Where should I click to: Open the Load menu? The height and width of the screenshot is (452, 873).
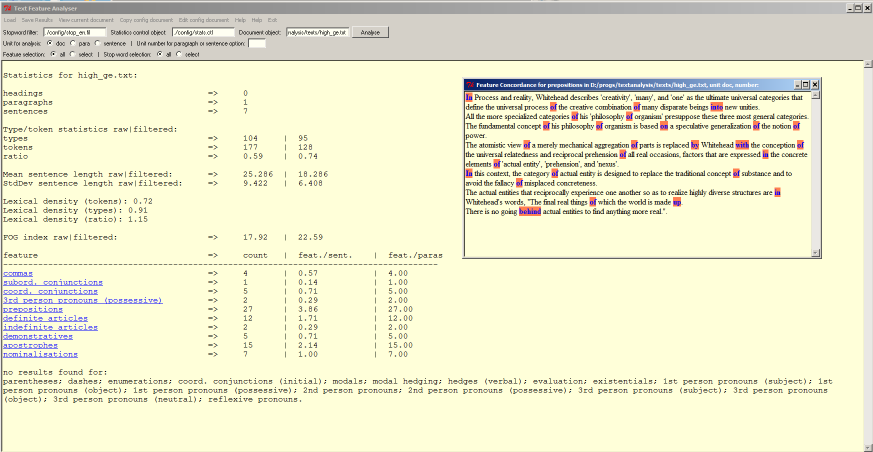(x=9, y=20)
